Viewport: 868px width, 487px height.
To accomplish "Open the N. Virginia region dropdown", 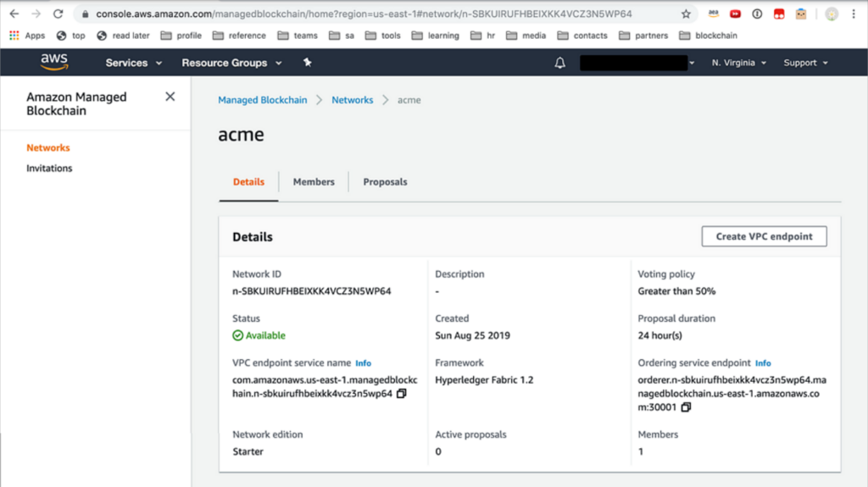I will 739,63.
